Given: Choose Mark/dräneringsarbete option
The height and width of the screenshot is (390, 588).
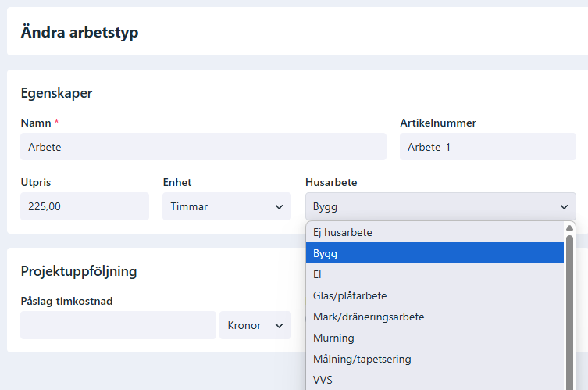Looking at the screenshot, I should (435, 317).
